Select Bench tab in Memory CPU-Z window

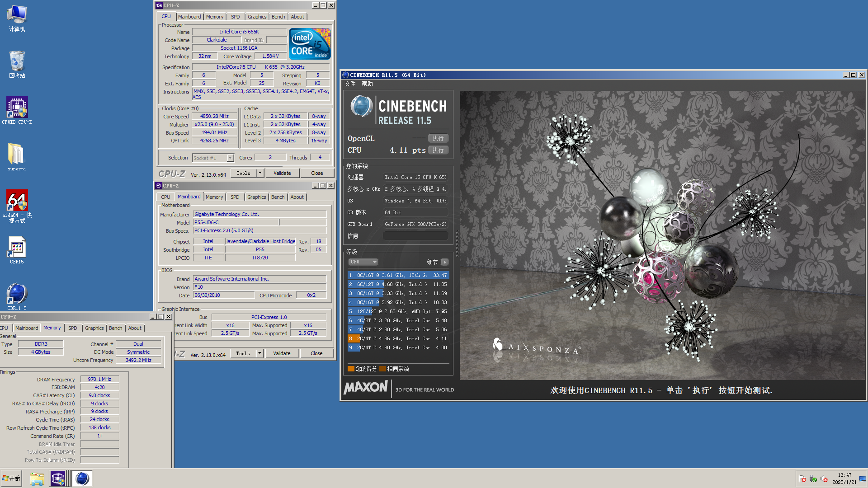115,328
